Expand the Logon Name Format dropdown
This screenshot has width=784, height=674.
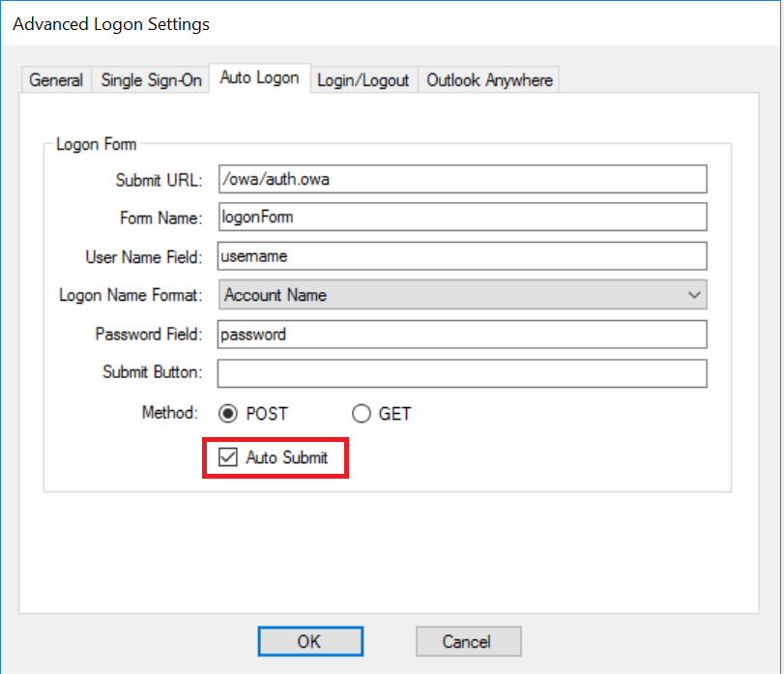462,295
